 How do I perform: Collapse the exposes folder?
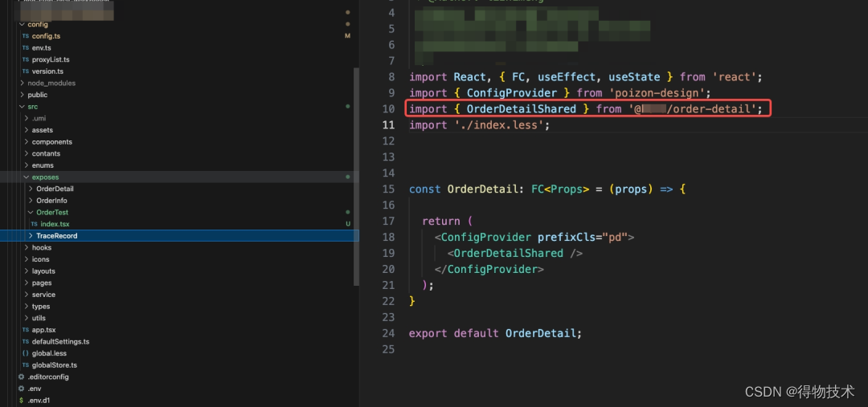click(27, 177)
